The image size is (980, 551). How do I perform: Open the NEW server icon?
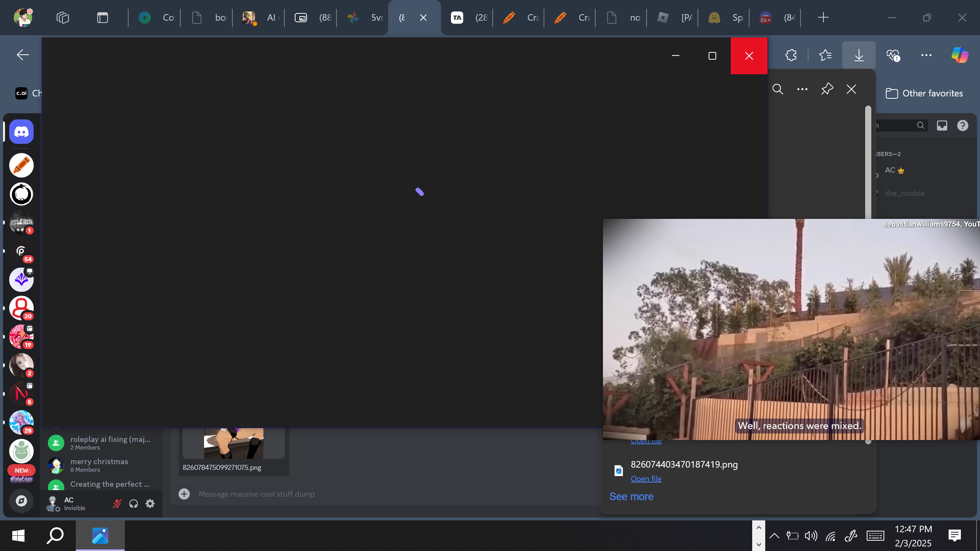point(21,474)
